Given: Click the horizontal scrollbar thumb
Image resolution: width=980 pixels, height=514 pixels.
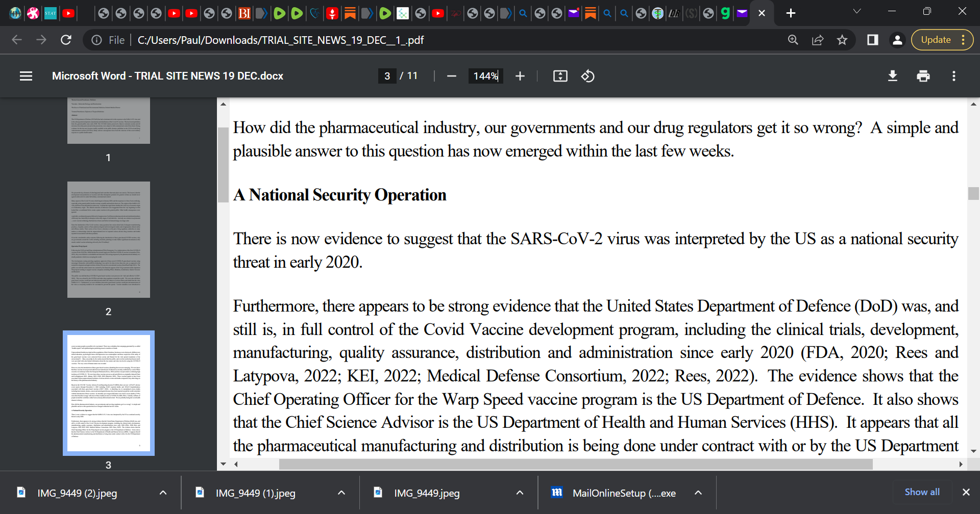Looking at the screenshot, I should [x=576, y=464].
